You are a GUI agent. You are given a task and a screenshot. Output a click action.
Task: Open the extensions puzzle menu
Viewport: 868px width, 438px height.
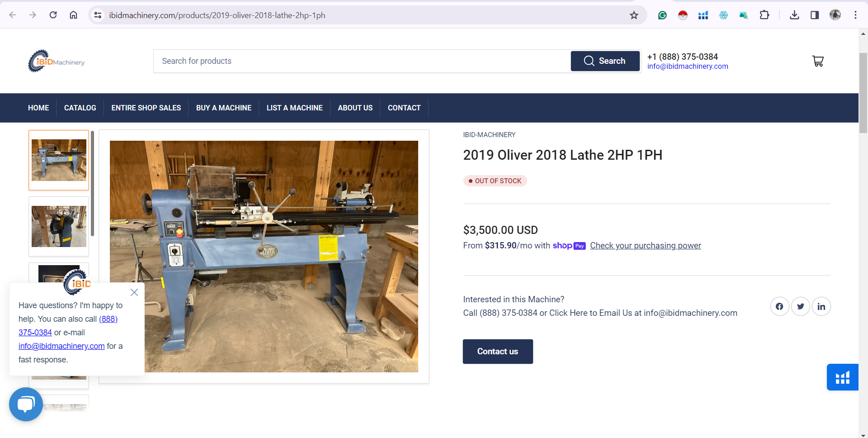(764, 15)
